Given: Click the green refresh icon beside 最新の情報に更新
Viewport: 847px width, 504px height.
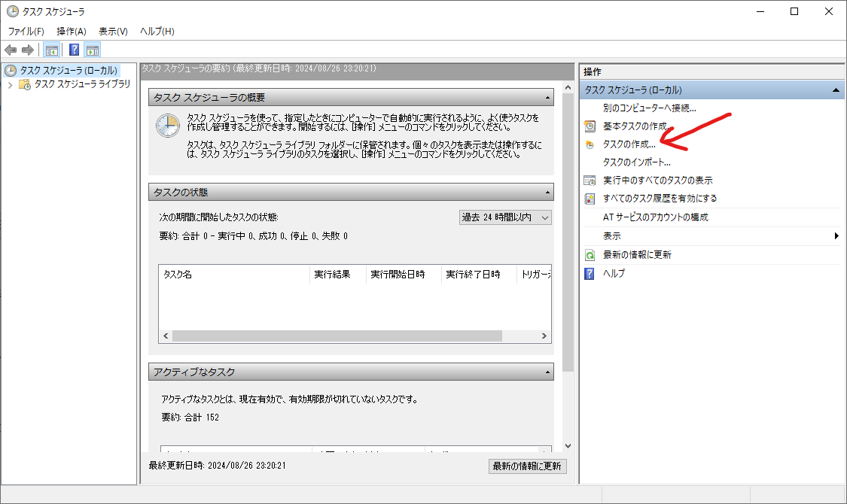Looking at the screenshot, I should point(590,254).
